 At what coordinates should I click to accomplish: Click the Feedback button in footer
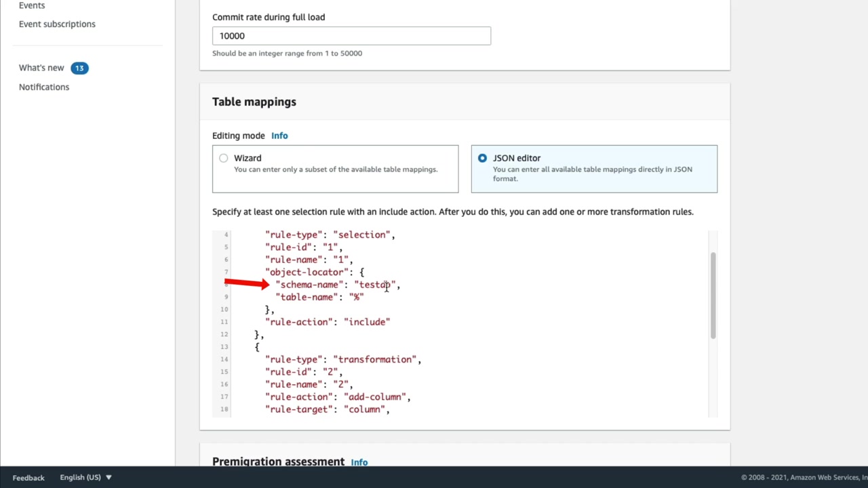click(28, 478)
